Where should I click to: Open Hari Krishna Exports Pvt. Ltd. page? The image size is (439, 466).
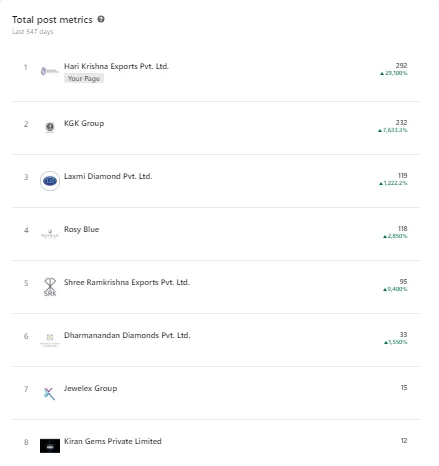116,66
